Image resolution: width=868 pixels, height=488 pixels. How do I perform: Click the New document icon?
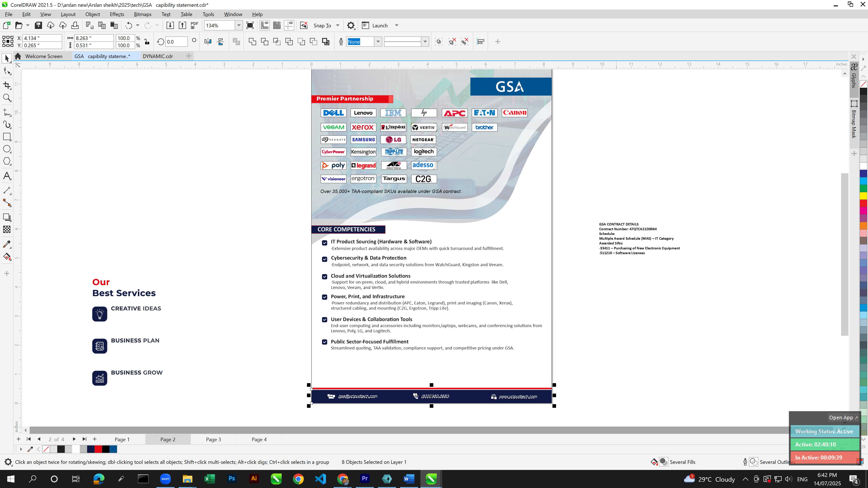pyautogui.click(x=7, y=25)
